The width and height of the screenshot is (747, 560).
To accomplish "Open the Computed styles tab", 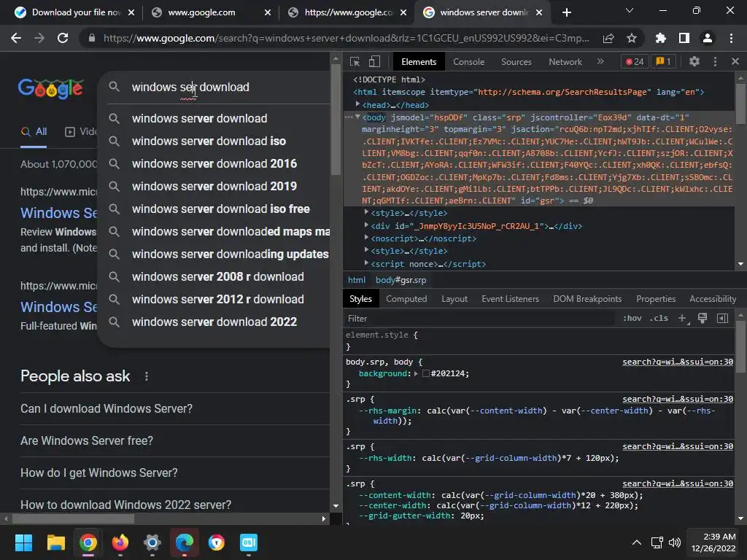I will point(406,298).
